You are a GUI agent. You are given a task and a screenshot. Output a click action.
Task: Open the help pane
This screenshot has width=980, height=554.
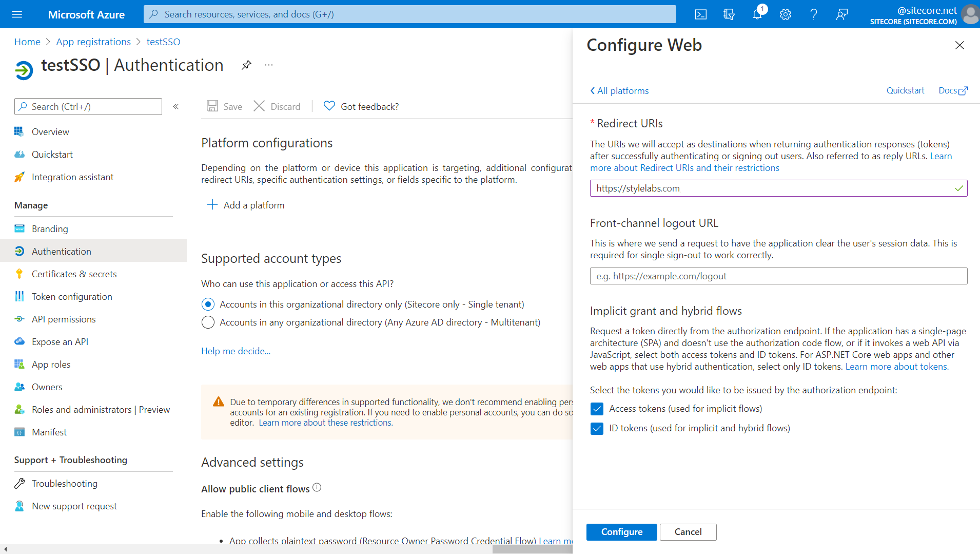[x=813, y=14]
